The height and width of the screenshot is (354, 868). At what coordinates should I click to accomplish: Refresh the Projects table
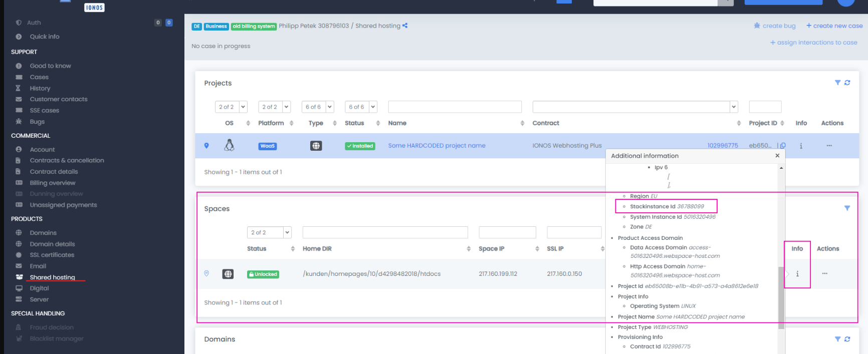pyautogui.click(x=847, y=83)
